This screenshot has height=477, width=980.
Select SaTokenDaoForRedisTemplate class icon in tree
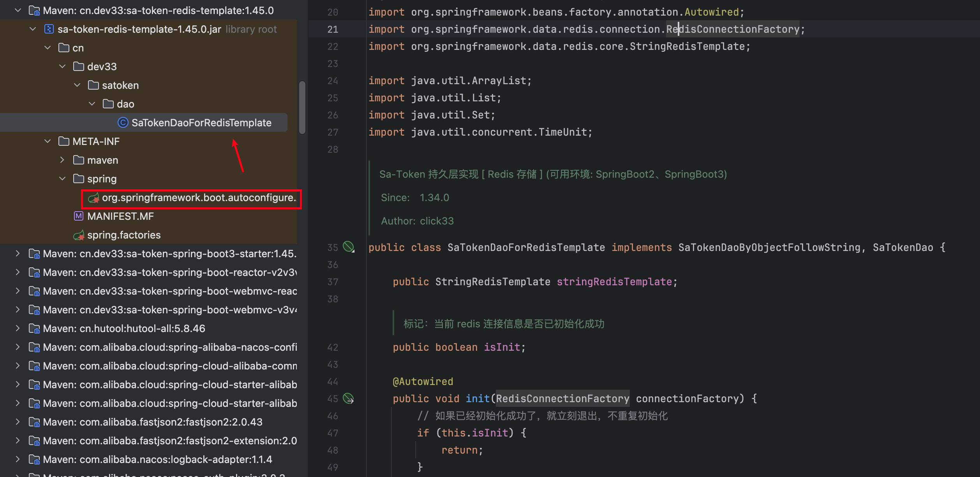(123, 123)
